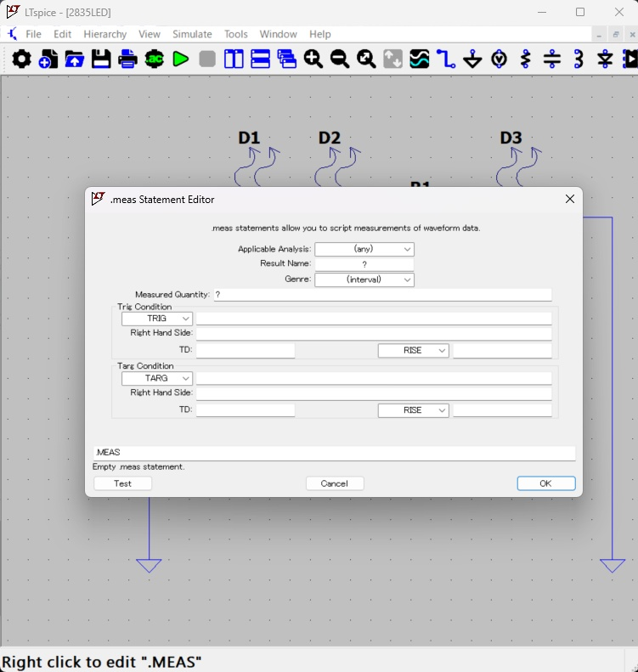Screen dimensions: 638x672
Task: Click the Targ Condition expression field
Action: tap(374, 378)
